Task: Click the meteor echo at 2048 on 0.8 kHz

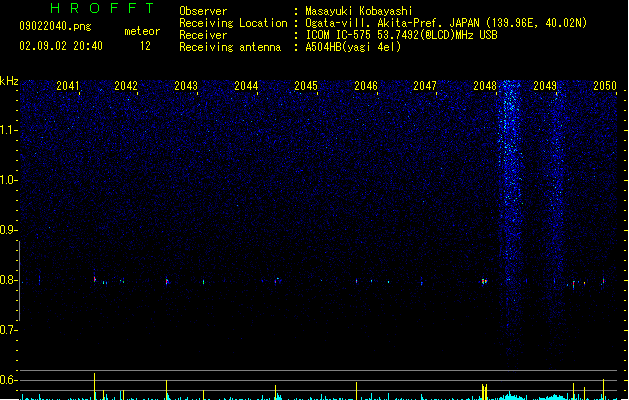Action: pyautogui.click(x=484, y=281)
